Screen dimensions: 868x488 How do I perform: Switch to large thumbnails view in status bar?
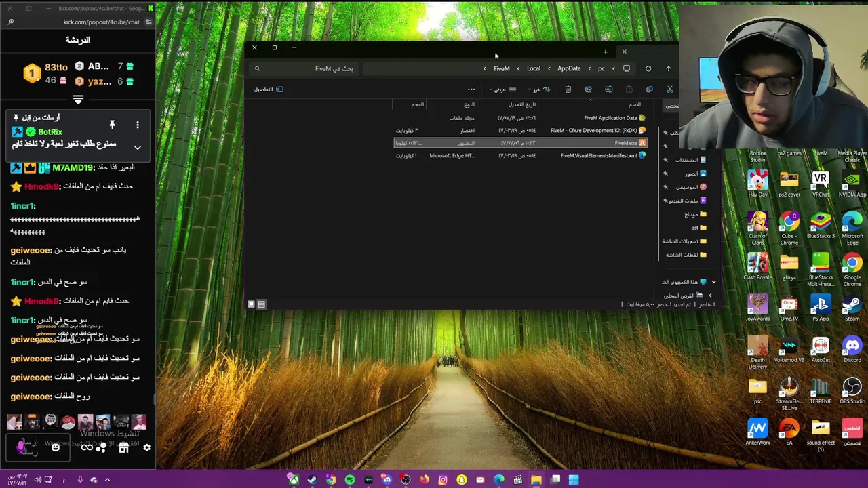[251, 304]
